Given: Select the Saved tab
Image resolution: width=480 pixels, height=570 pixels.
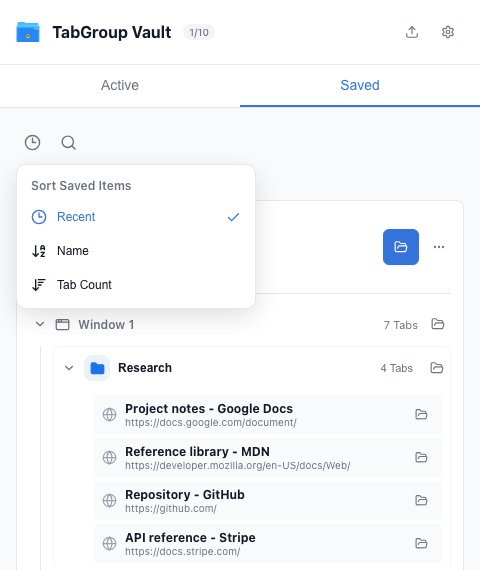Looking at the screenshot, I should [360, 85].
